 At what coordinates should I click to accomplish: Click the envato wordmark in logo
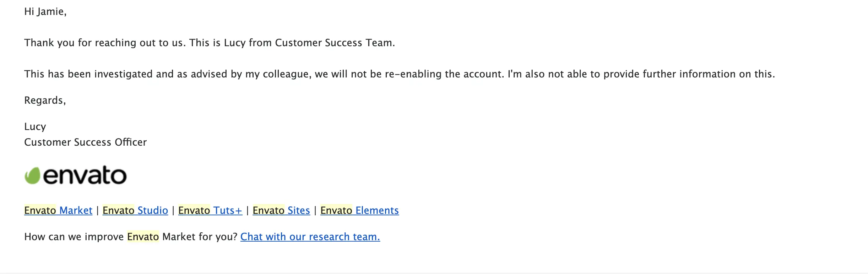click(x=85, y=175)
